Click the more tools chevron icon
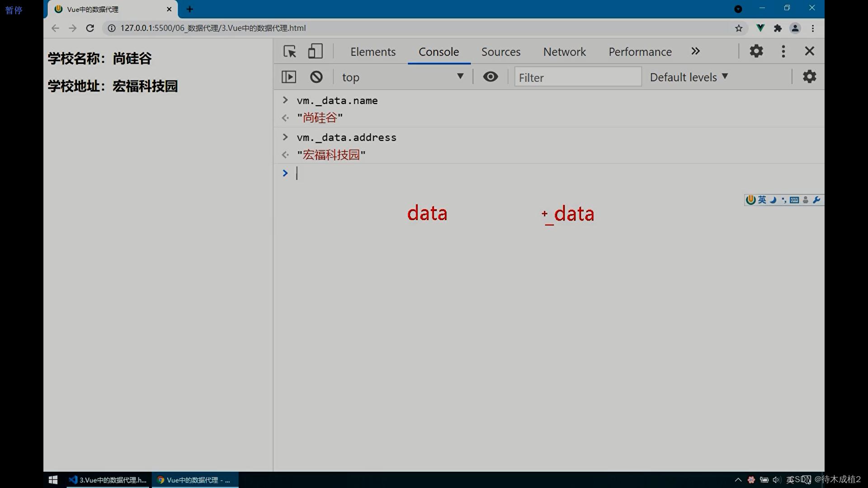The height and width of the screenshot is (488, 868). click(x=695, y=51)
